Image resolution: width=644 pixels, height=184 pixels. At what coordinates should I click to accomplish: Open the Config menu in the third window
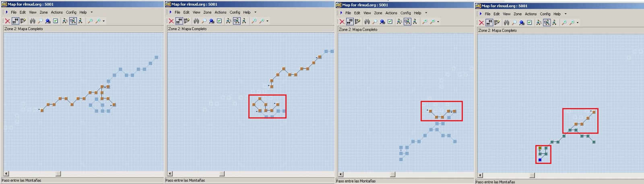tap(405, 13)
